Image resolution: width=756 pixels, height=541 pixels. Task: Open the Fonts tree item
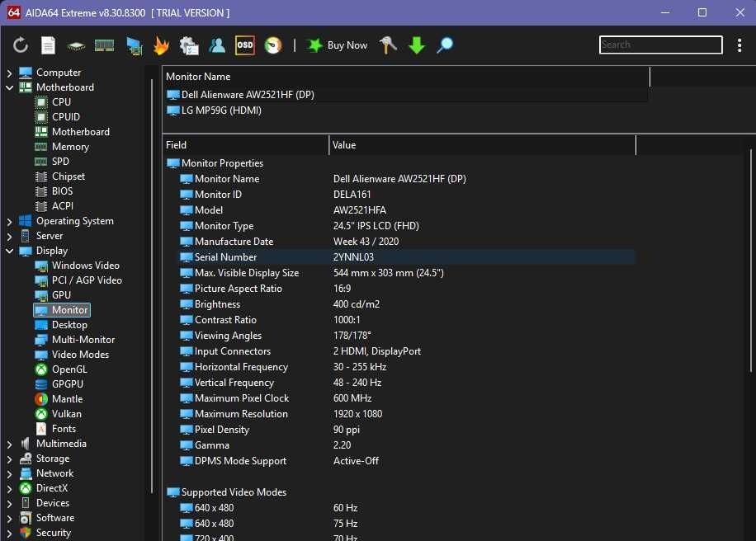point(56,429)
